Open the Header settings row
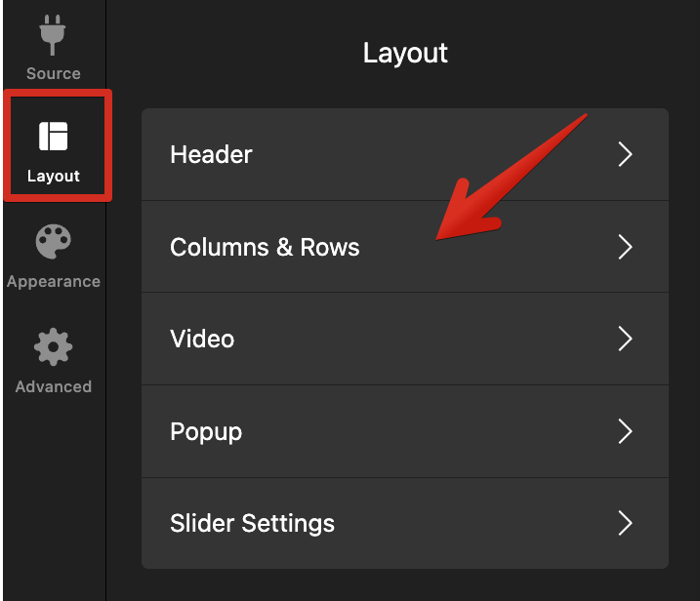 click(405, 154)
